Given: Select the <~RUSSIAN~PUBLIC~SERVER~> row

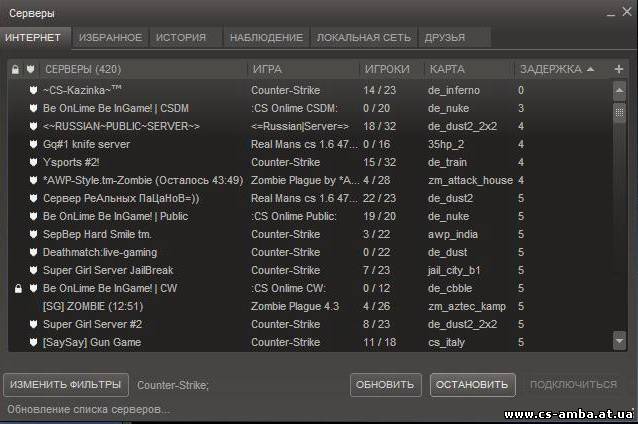Looking at the screenshot, I should pos(309,126).
